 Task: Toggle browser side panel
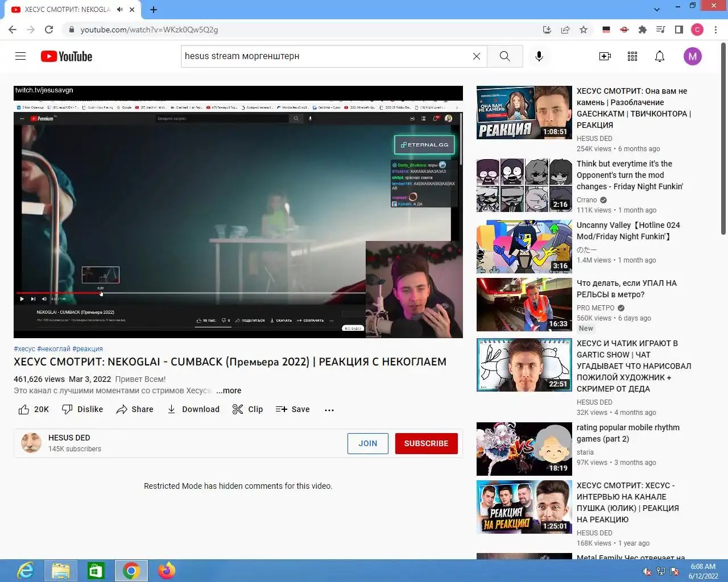[679, 30]
